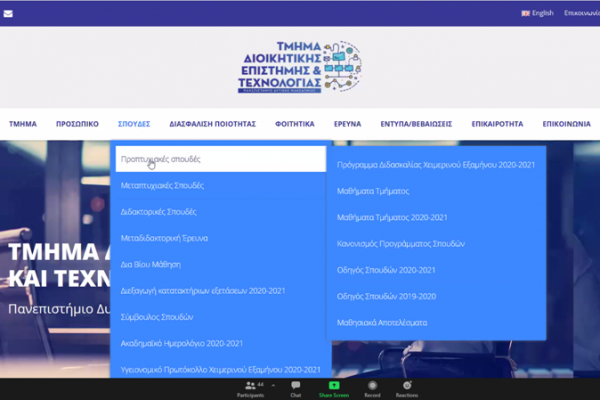
Task: Click the department logo ΤΜΗΜΑ ΔΙΟΙΚΗΤΙΚΗΣ ΕΠΙΣΤΗΜΗΣ & ΤΕΧΝΟΛΟΓΙΑΣ
Action: [300, 67]
